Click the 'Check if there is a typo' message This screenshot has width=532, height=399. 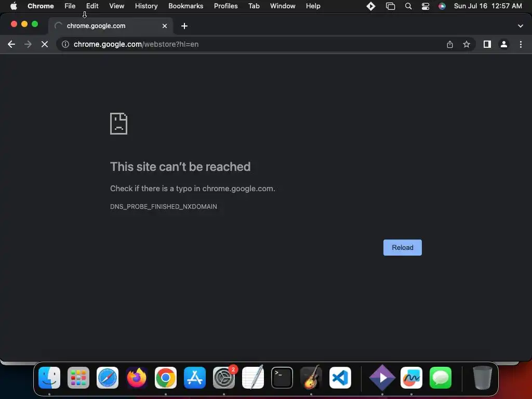pos(192,189)
